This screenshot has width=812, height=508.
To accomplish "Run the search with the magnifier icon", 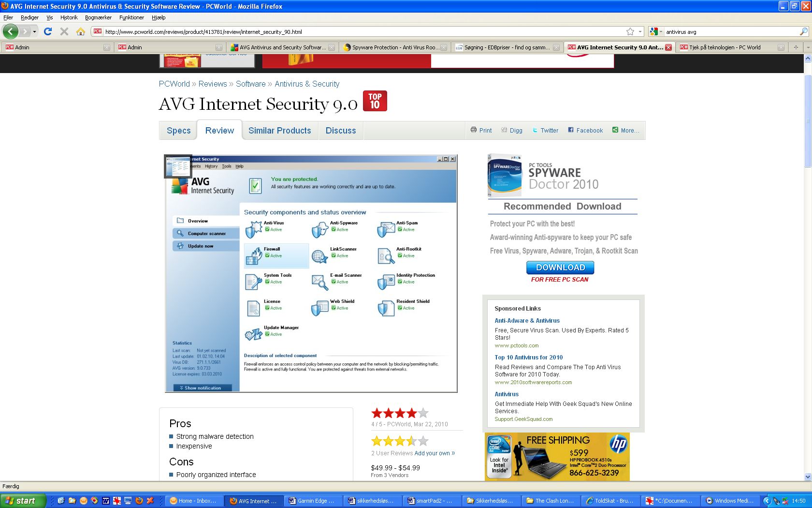I will (804, 31).
